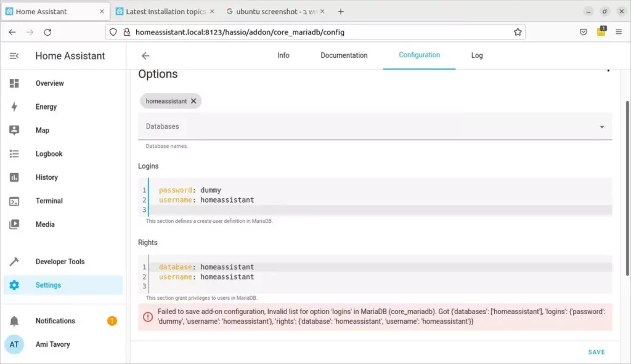Open the Map panel
Screen dimensions: 631x364
pyautogui.click(x=63, y=131)
